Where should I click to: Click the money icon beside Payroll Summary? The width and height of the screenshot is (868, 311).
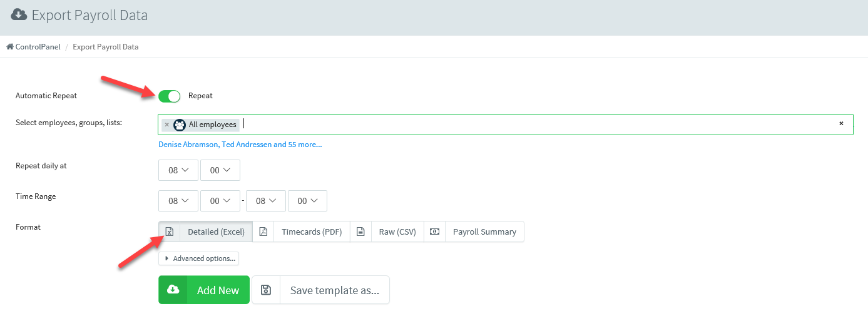click(434, 232)
